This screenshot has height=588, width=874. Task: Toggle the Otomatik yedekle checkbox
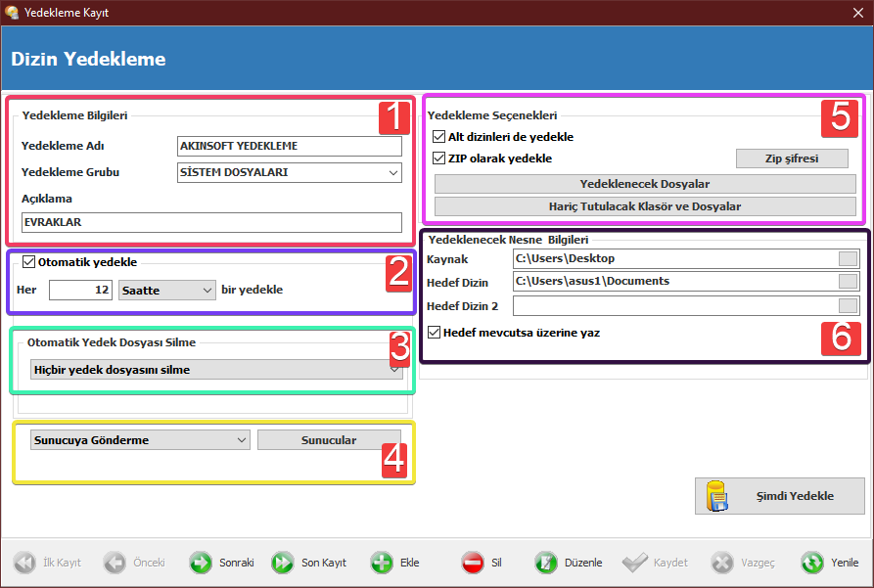[29, 262]
